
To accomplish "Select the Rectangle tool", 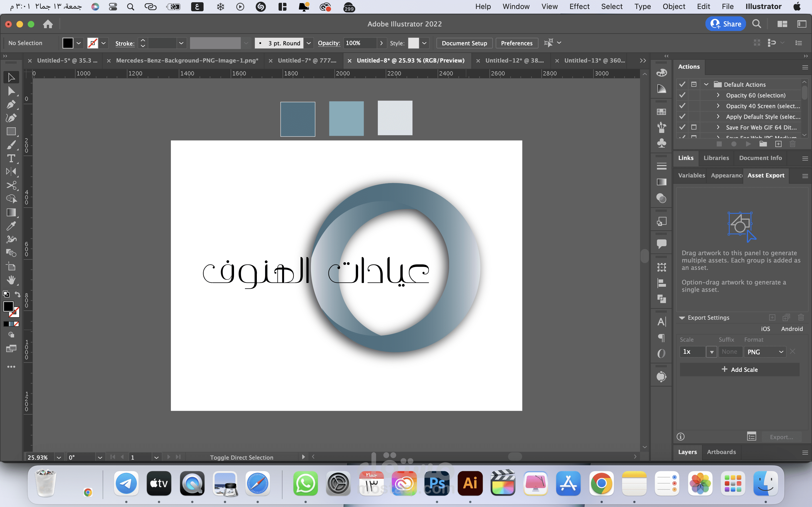I will click(x=11, y=132).
